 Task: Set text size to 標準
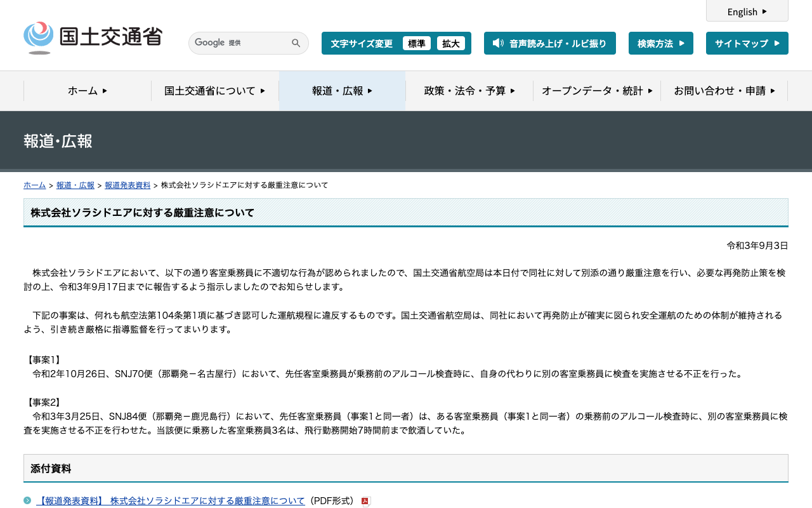(417, 43)
